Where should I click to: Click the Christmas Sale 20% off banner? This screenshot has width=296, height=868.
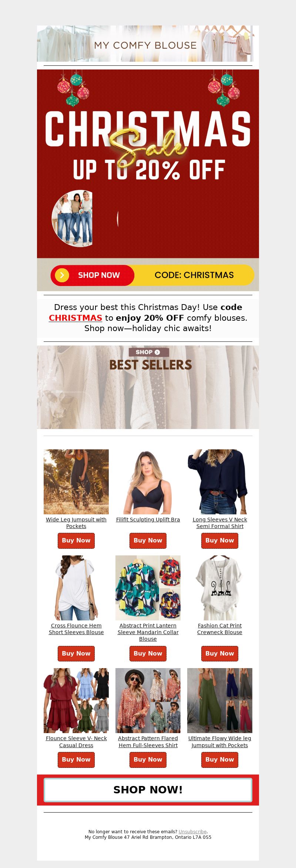[148, 164]
